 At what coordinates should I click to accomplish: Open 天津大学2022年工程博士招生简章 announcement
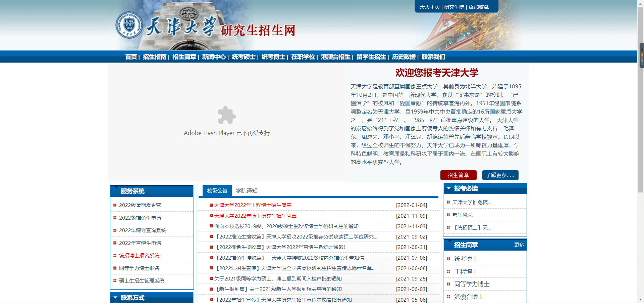253,205
